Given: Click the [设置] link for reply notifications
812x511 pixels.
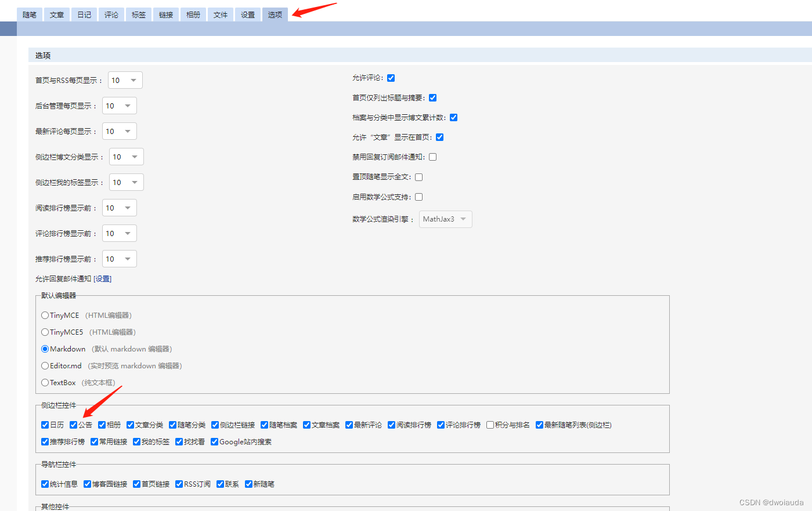Looking at the screenshot, I should pos(102,279).
